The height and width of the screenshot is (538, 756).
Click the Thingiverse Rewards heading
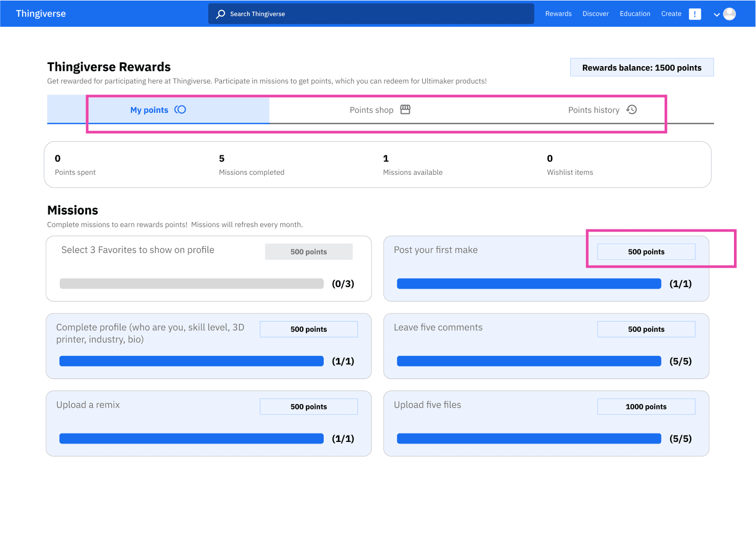[x=109, y=67]
